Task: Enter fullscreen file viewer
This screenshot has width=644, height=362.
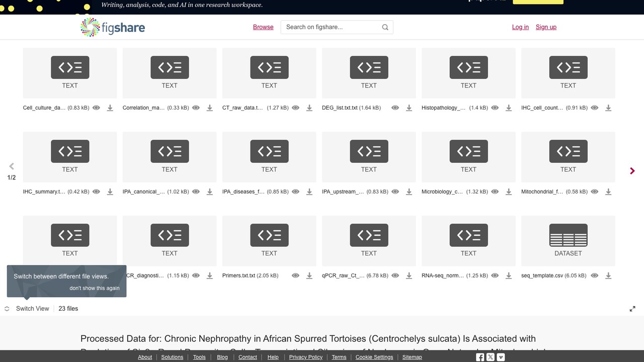Action: [632, 309]
